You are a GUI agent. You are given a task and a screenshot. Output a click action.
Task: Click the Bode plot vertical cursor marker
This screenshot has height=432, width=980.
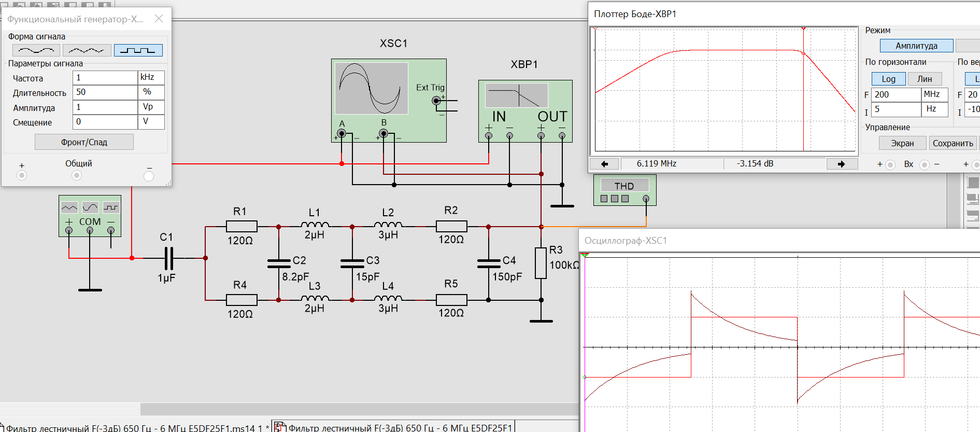tap(804, 29)
